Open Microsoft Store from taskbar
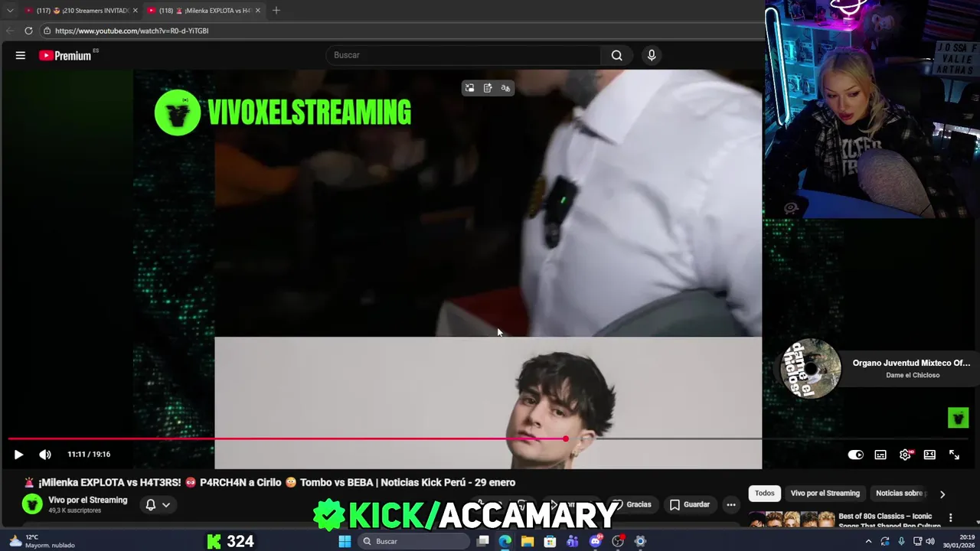 point(550,541)
